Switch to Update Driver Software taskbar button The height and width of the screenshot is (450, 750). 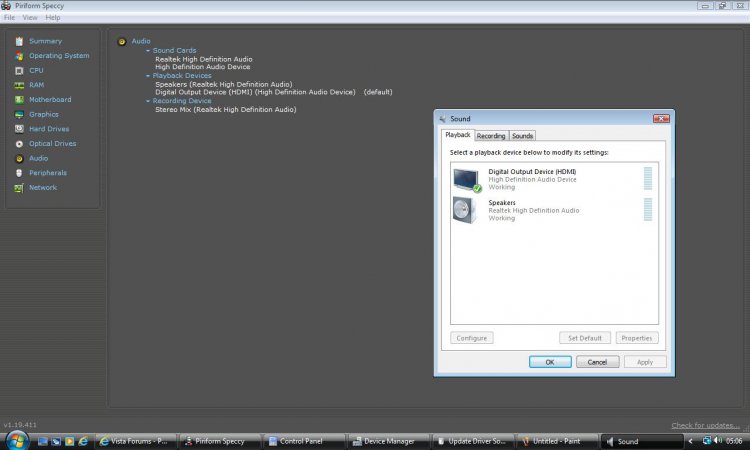click(x=473, y=441)
